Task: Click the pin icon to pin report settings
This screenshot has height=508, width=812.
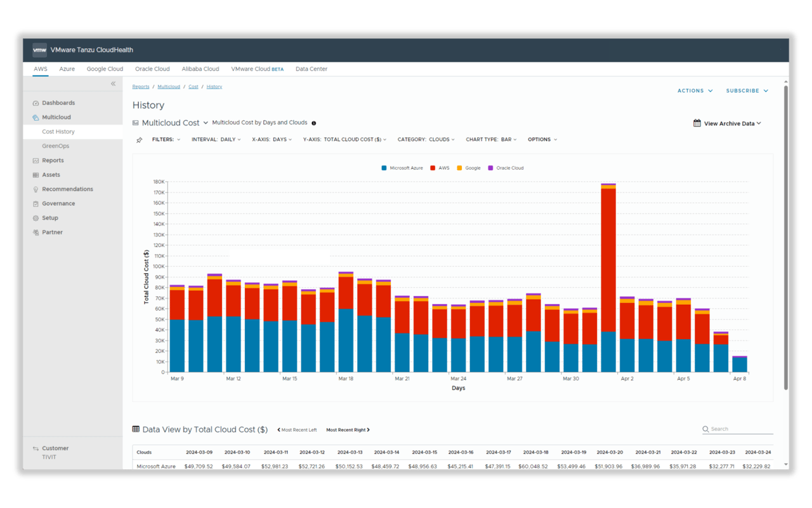Action: coord(139,139)
